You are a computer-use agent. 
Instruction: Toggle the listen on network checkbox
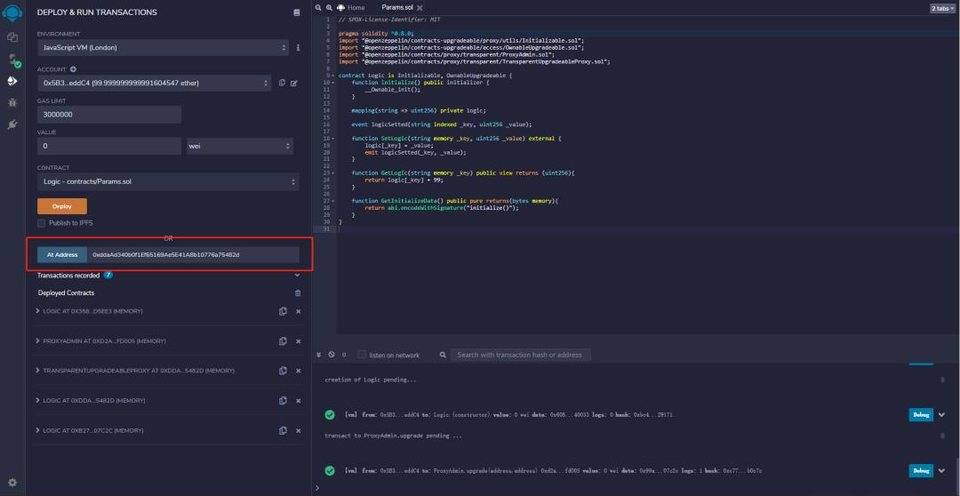click(363, 355)
